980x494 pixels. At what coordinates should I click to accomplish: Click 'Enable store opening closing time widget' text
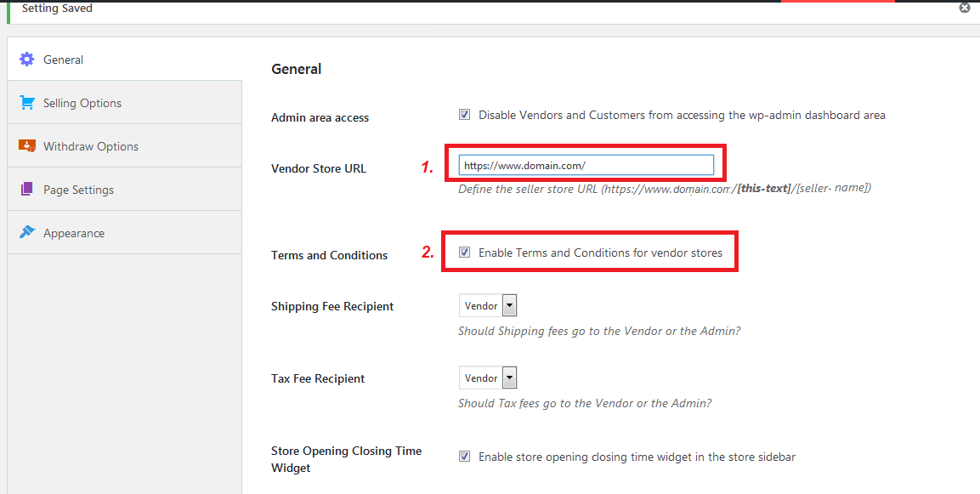[x=637, y=457]
